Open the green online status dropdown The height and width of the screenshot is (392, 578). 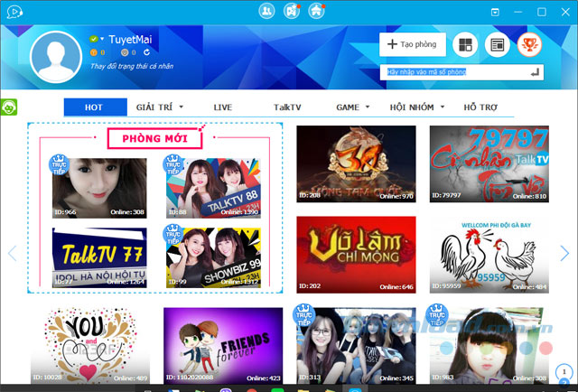click(97, 39)
